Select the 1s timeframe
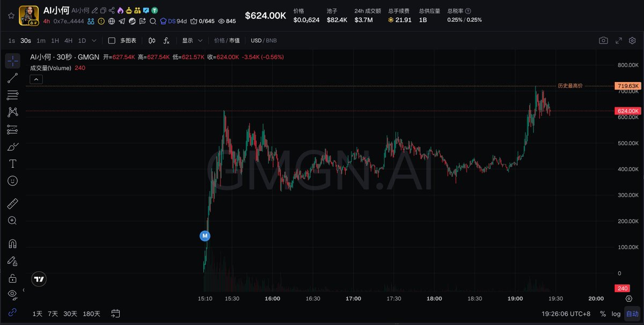 pyautogui.click(x=12, y=41)
